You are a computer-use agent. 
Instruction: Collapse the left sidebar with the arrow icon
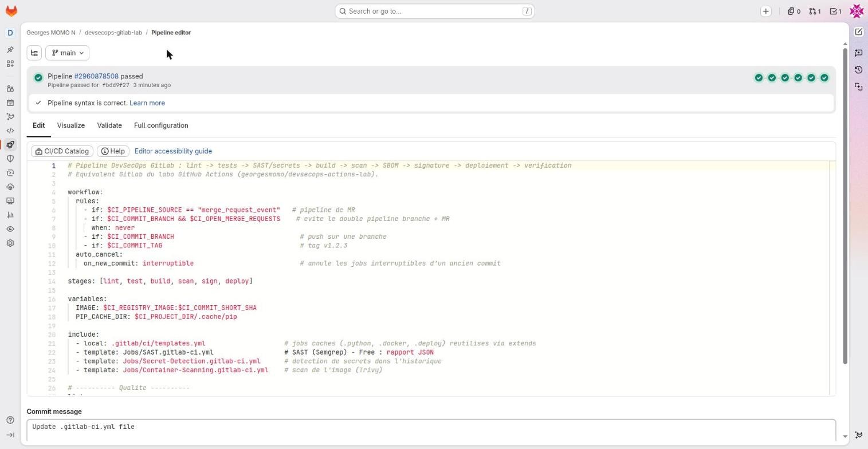click(x=10, y=435)
